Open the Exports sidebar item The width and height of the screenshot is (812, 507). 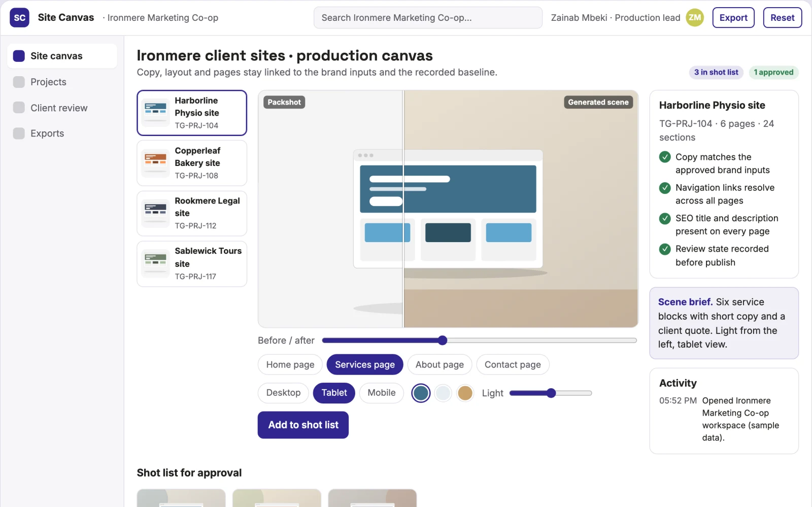point(62,133)
